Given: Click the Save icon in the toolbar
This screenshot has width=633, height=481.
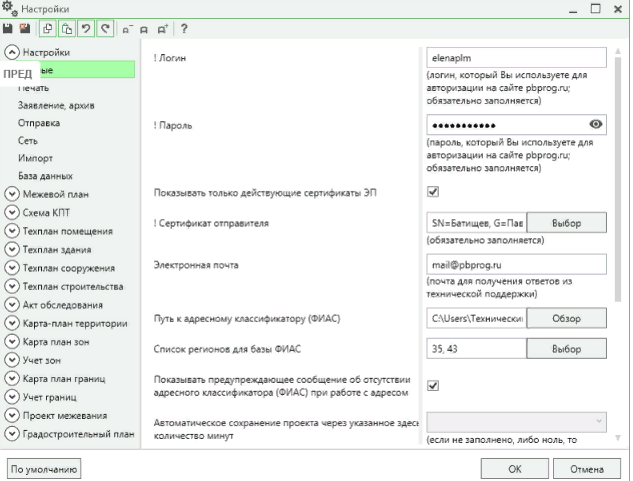Looking at the screenshot, I should (x=9, y=30).
